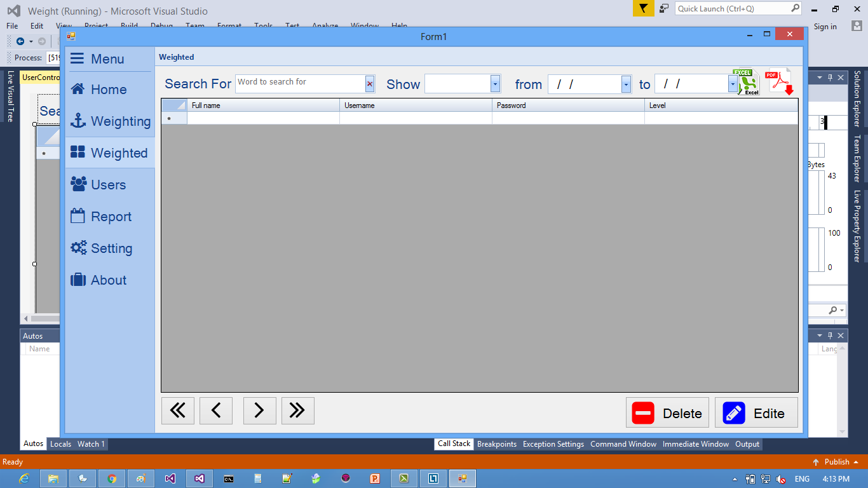Open the Output tab
Screen dimensions: 868x488
[x=747, y=444]
